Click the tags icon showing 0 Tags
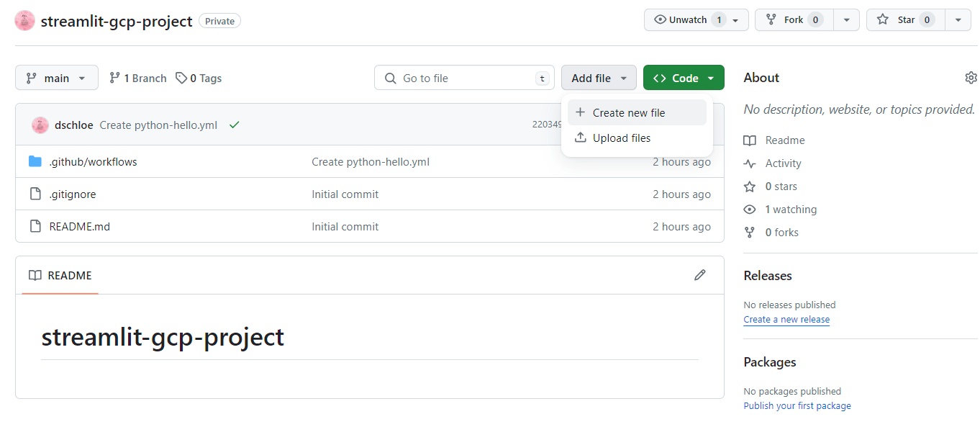 click(x=180, y=78)
